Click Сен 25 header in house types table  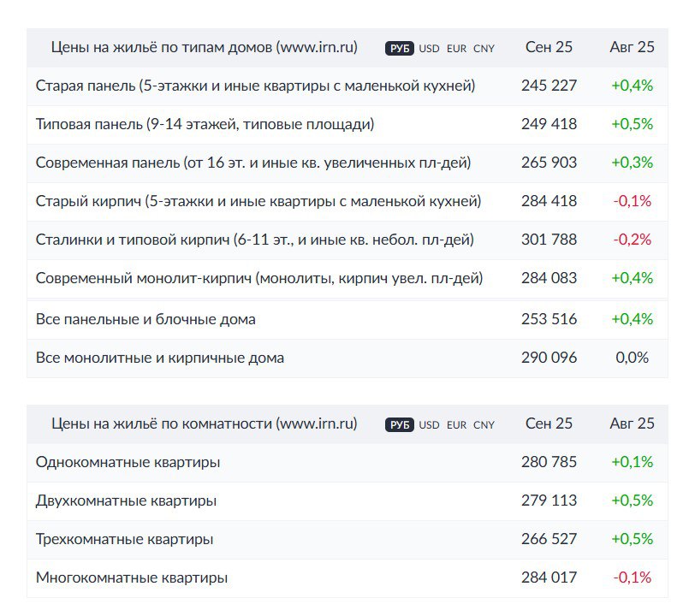click(x=549, y=47)
